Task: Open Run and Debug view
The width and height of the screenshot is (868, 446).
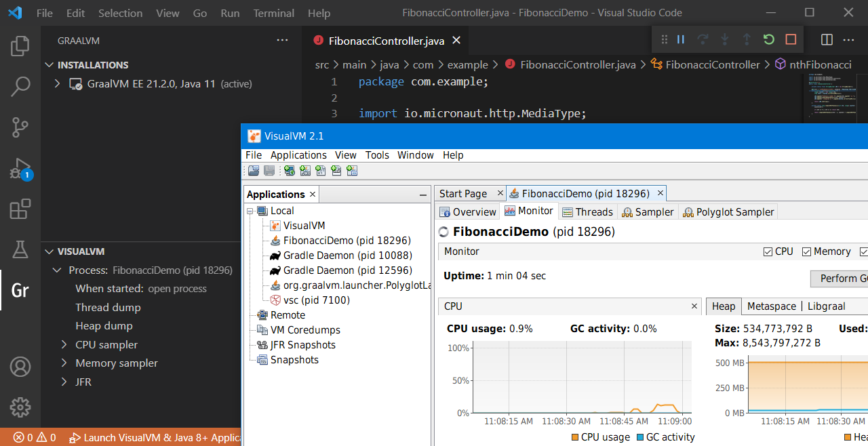Action: click(x=20, y=168)
